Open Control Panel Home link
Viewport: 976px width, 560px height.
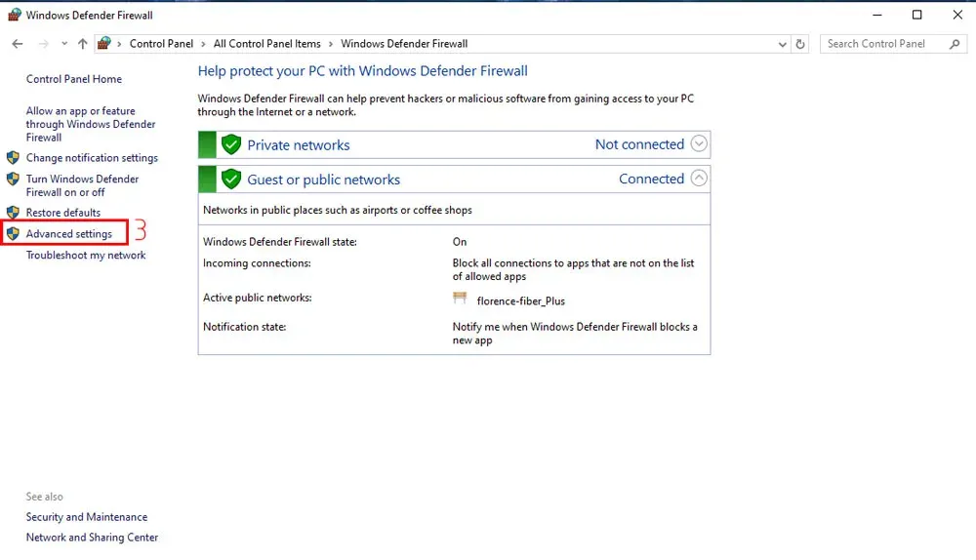point(74,79)
